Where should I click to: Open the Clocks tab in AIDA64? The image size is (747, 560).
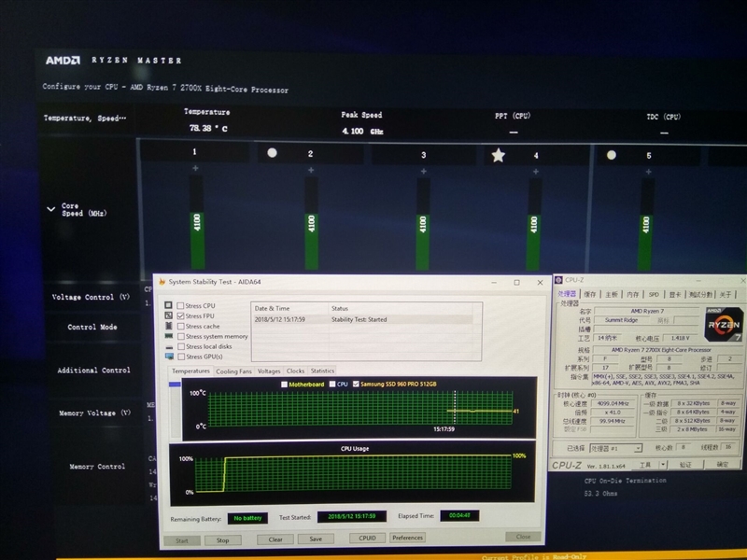(x=295, y=371)
